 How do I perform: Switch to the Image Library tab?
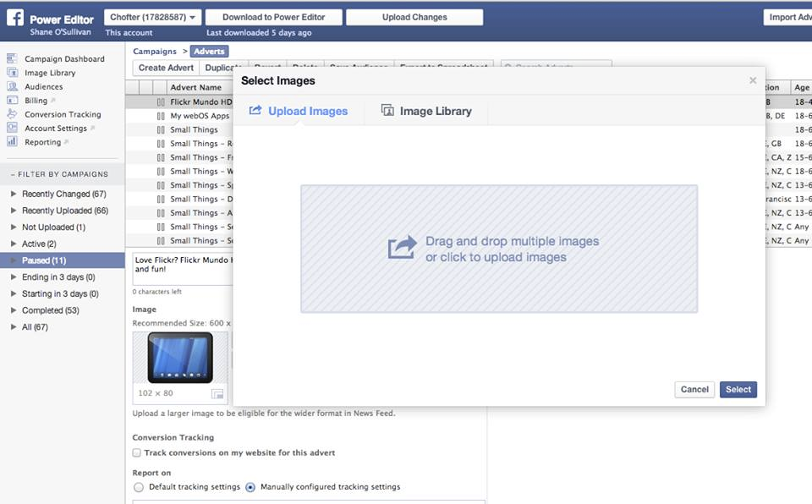426,111
